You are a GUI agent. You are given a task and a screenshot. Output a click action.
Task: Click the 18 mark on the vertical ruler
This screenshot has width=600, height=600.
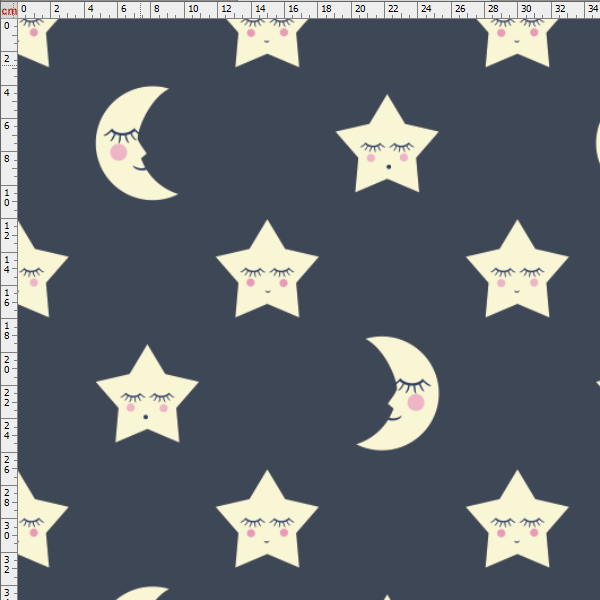[x=7, y=331]
